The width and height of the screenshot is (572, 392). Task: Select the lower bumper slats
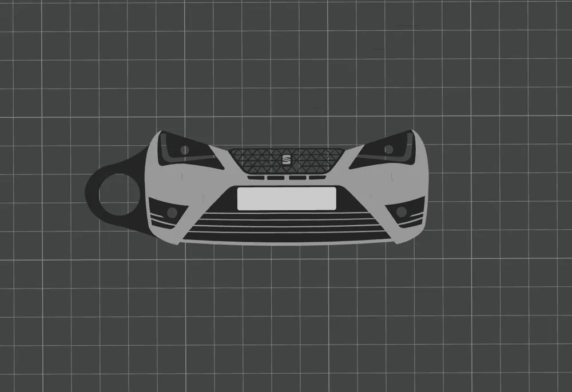[x=286, y=226]
